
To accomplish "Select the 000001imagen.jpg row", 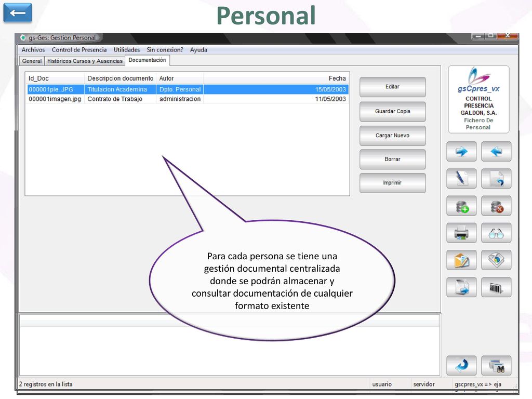I will tap(188, 99).
